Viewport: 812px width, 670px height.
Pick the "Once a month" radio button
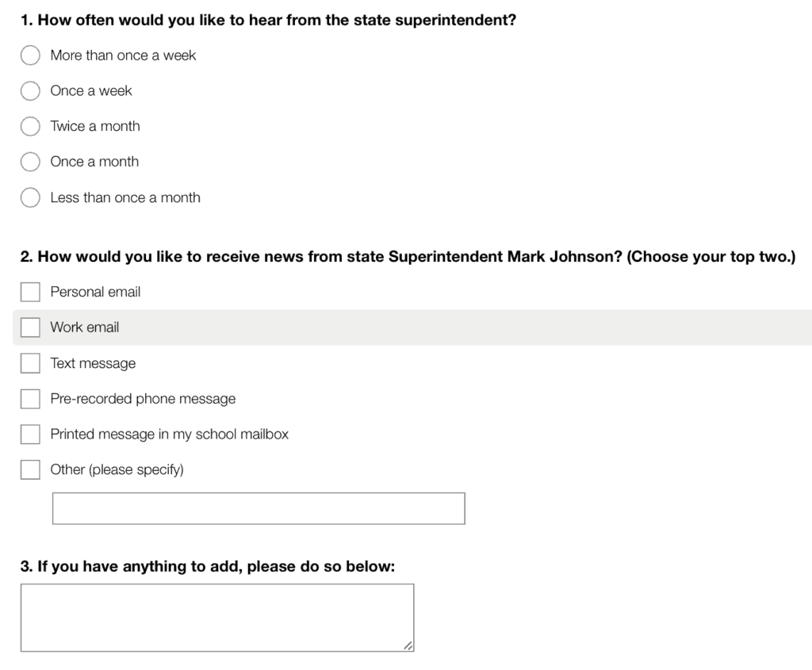30,162
